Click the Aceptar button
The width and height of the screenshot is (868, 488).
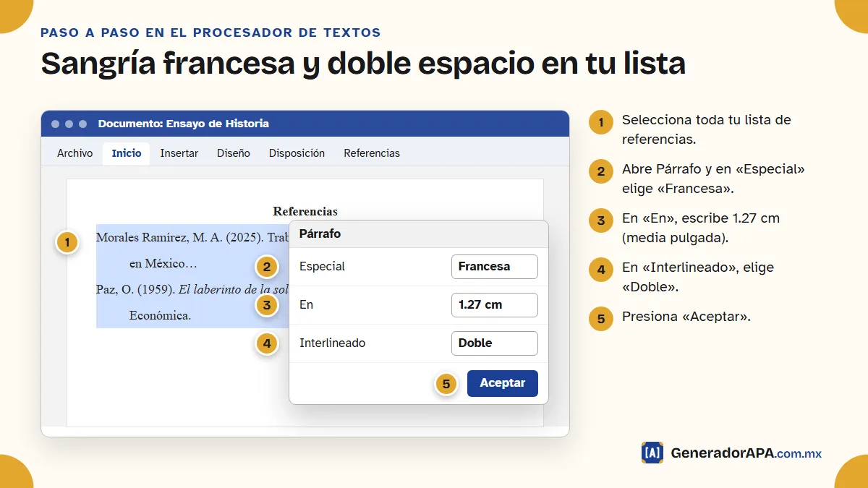pyautogui.click(x=503, y=383)
